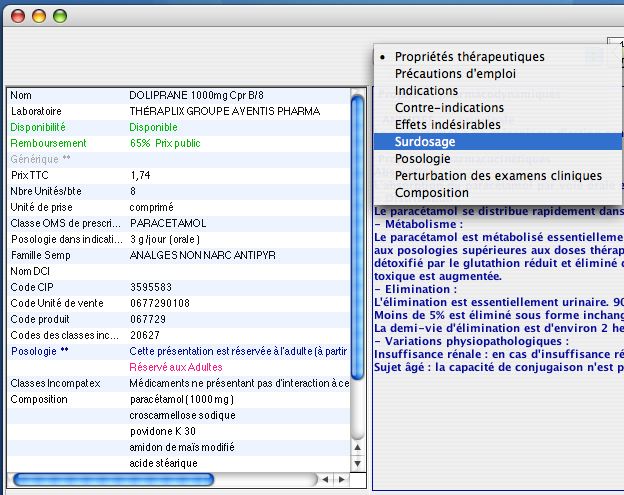624x495 pixels.
Task: Click the 65% Prix public value
Action: [165, 143]
